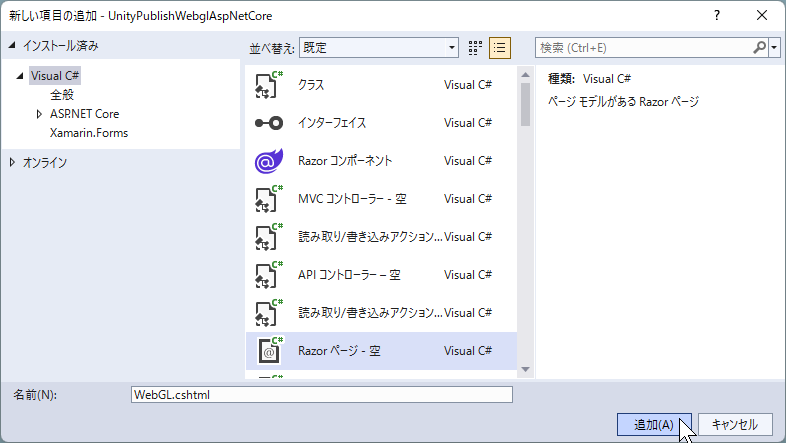Switch to small icons list view
Image resolution: width=786 pixels, height=443 pixels.
click(x=500, y=48)
